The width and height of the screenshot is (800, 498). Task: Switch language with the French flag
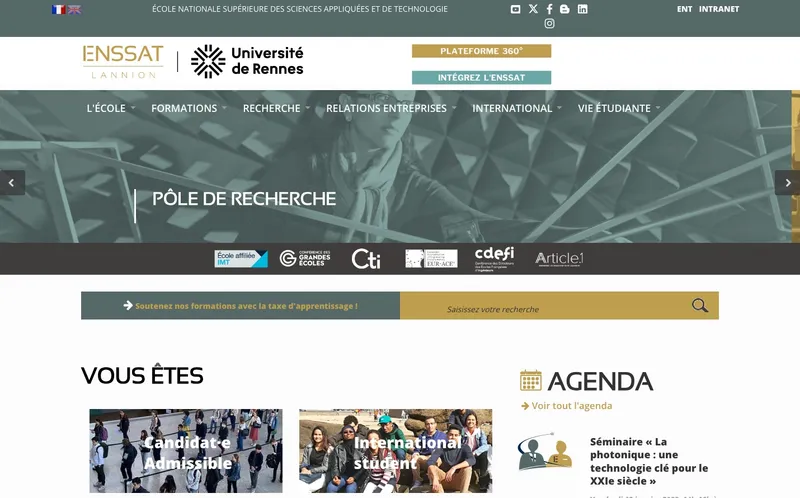[58, 9]
